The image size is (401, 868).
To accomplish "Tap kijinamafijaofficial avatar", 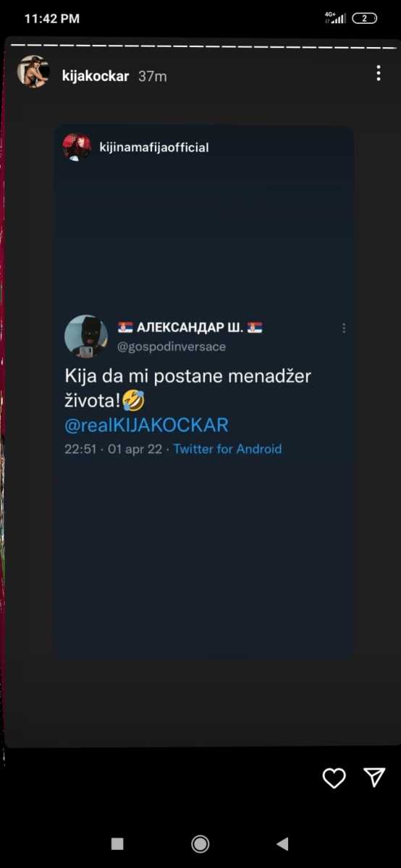I will [77, 147].
